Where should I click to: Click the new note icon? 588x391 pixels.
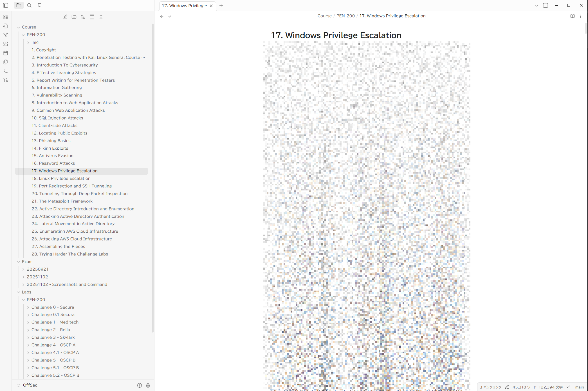tap(65, 17)
